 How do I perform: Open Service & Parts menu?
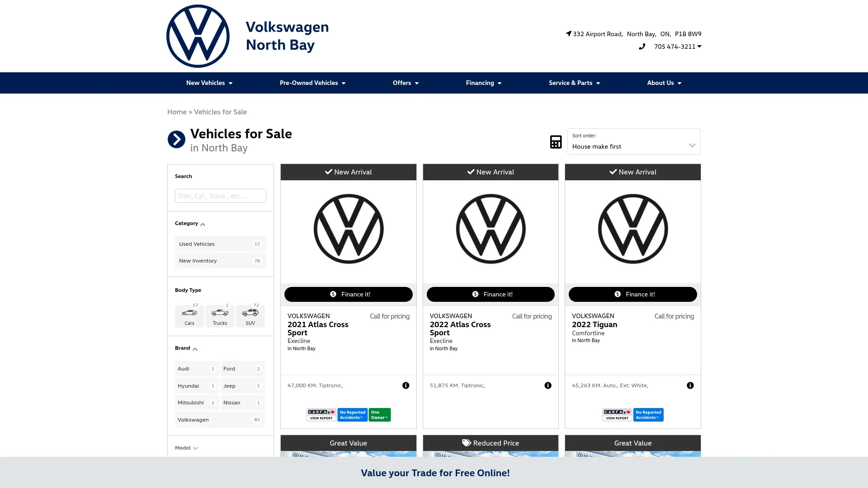tap(574, 83)
